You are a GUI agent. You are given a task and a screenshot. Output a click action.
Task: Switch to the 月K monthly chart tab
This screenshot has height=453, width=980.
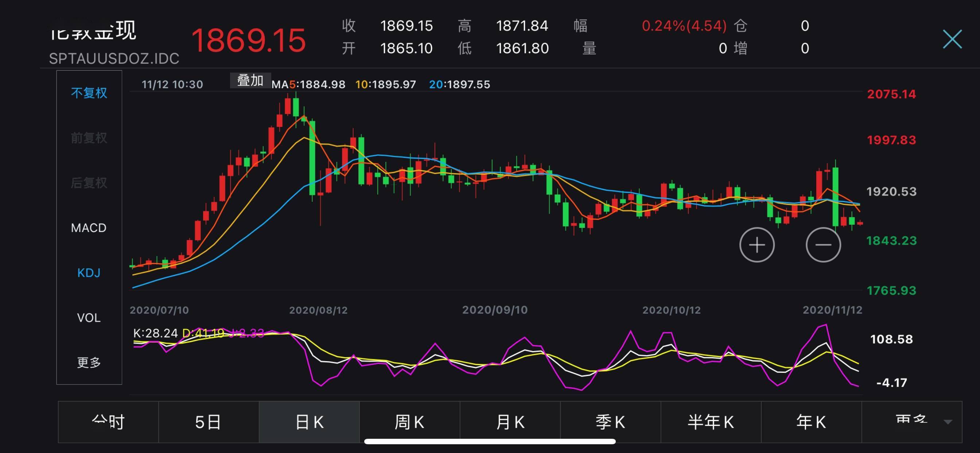[510, 422]
